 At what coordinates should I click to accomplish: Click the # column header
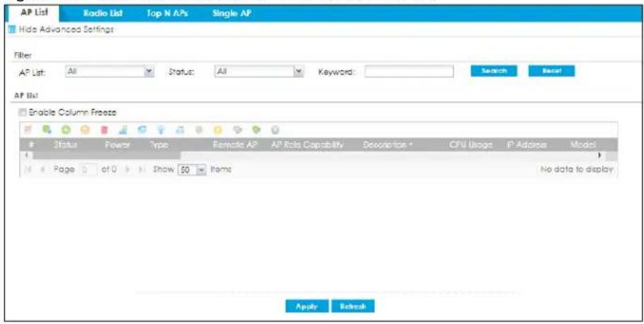(32, 145)
